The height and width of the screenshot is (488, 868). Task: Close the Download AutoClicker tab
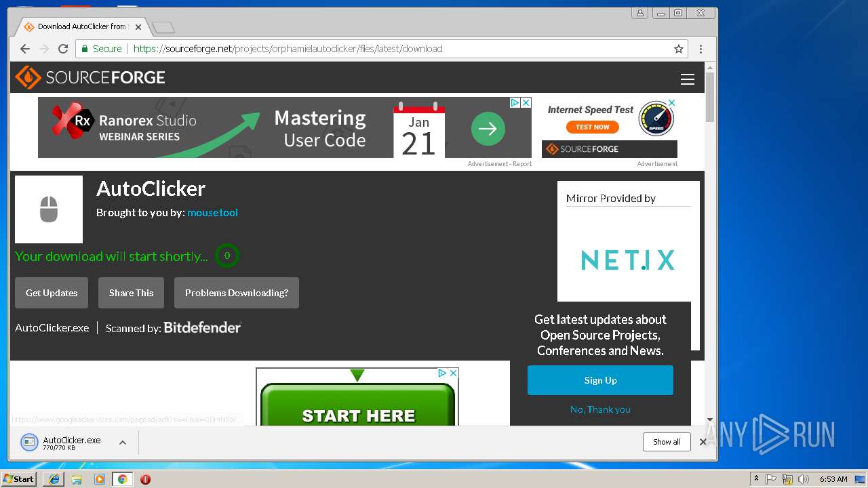point(138,27)
